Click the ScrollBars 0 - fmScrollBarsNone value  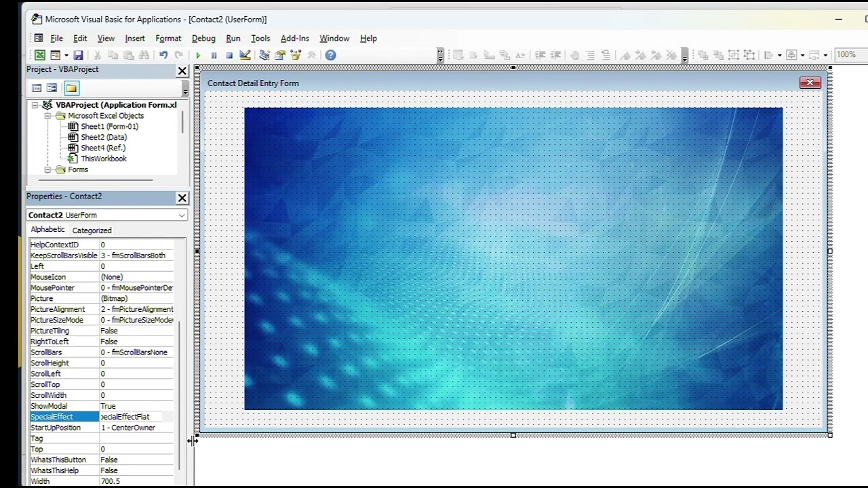tap(137, 352)
